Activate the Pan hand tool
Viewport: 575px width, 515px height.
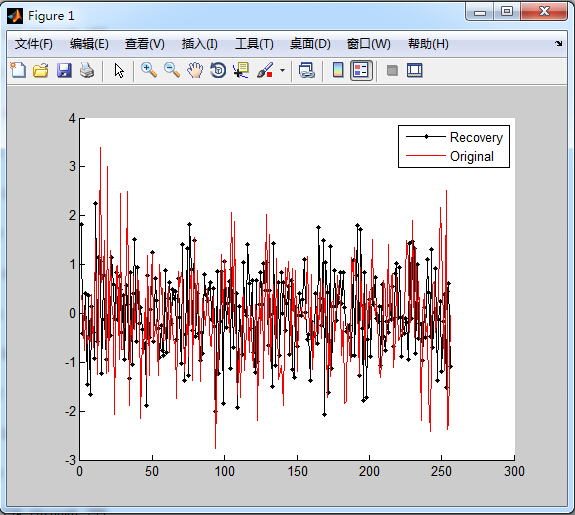(x=195, y=70)
